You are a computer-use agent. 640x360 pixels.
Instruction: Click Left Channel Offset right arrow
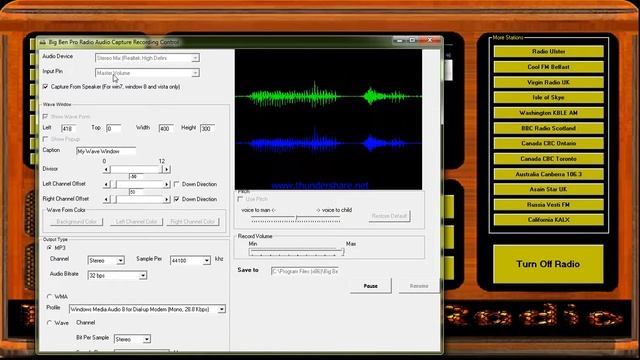tap(166, 184)
